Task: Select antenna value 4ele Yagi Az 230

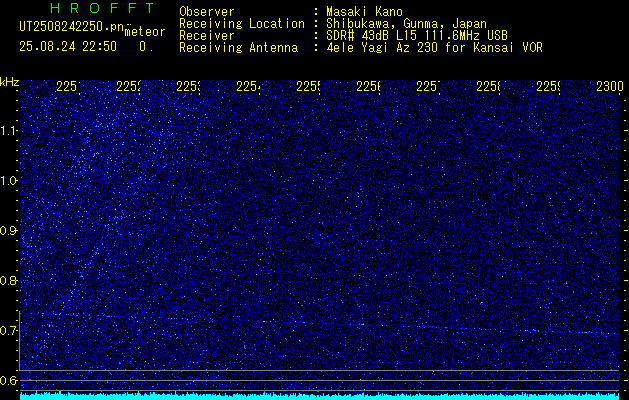Action: coord(383,48)
